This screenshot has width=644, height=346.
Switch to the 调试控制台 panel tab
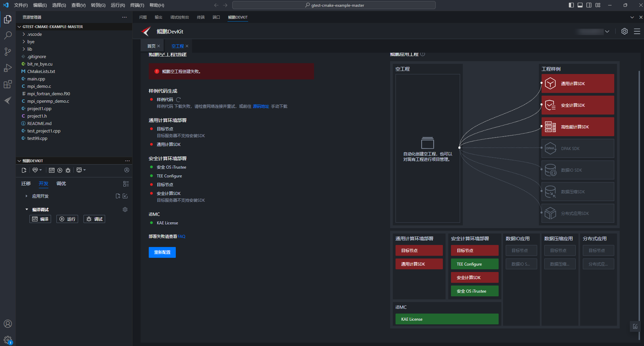180,17
